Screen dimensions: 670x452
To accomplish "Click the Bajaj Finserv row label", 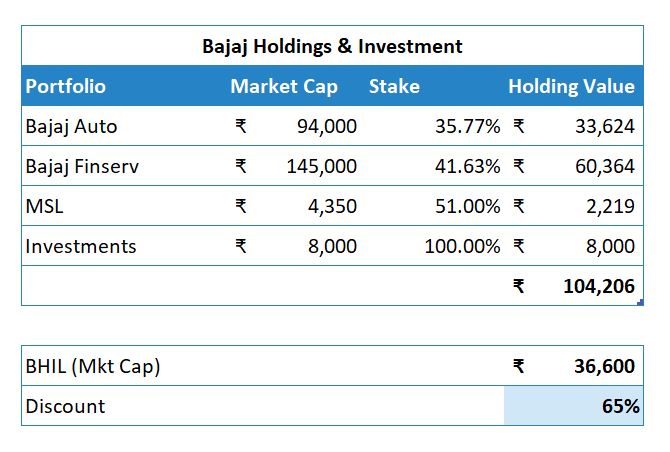I will [x=82, y=166].
